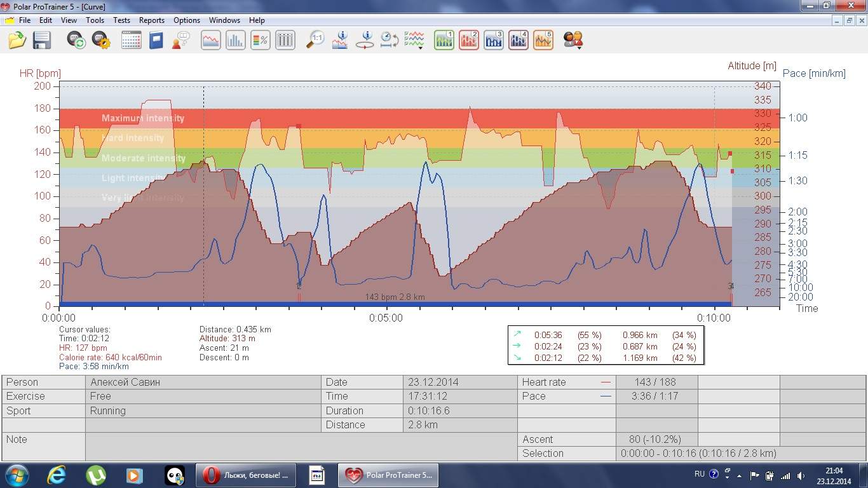Click the HR [bpm] axis label

click(40, 74)
